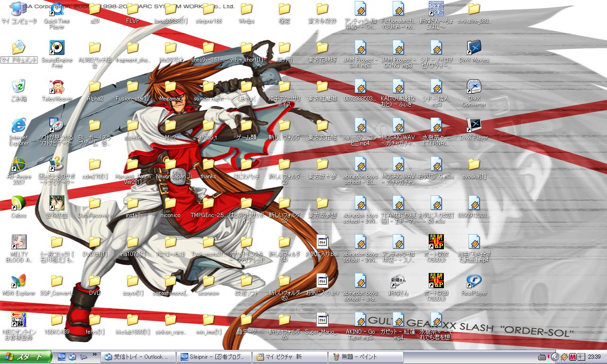Select the syouka[1] folder icon
This screenshot has width=607, height=364.
pos(474,169)
